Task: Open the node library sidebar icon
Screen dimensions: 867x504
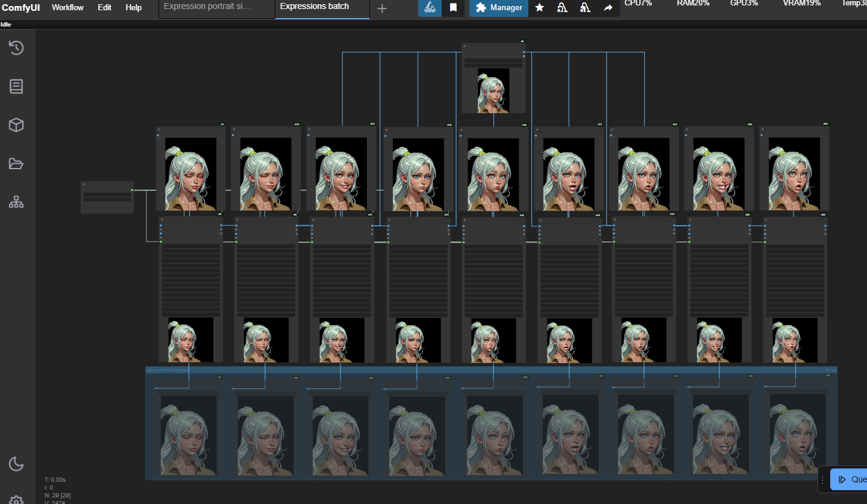Action: coord(16,87)
